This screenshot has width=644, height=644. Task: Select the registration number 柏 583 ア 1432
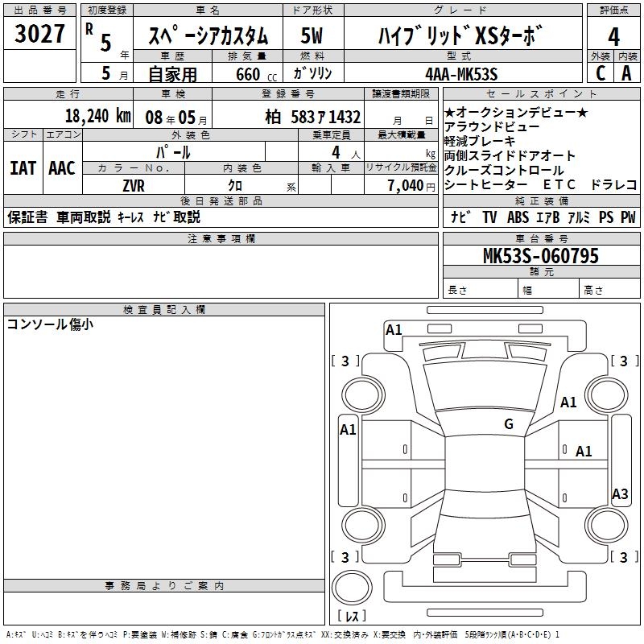click(x=312, y=117)
